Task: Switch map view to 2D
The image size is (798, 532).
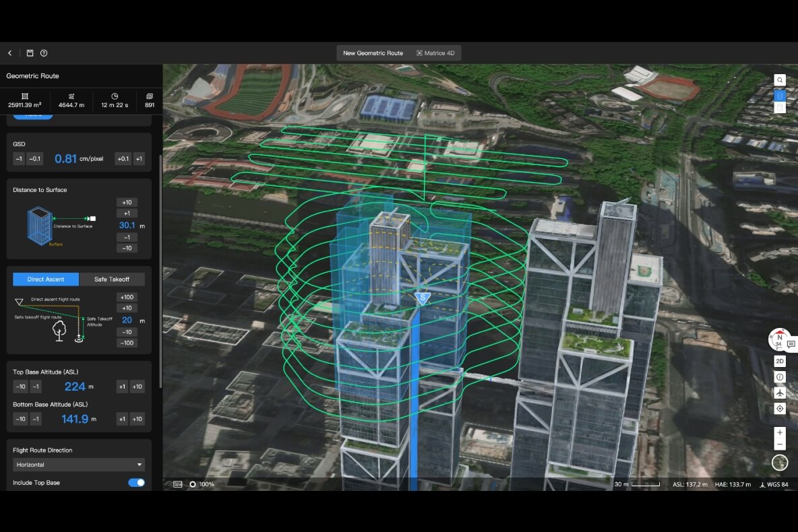Action: tap(780, 361)
